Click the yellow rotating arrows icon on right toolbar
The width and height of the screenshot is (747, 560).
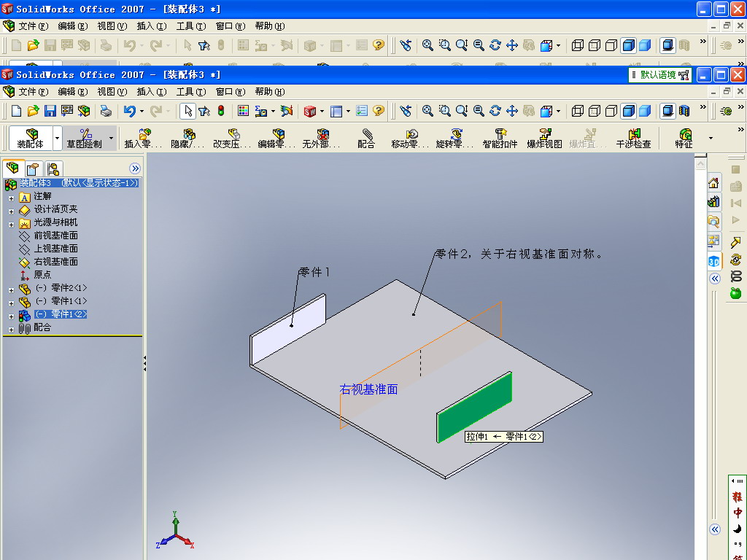click(x=736, y=260)
